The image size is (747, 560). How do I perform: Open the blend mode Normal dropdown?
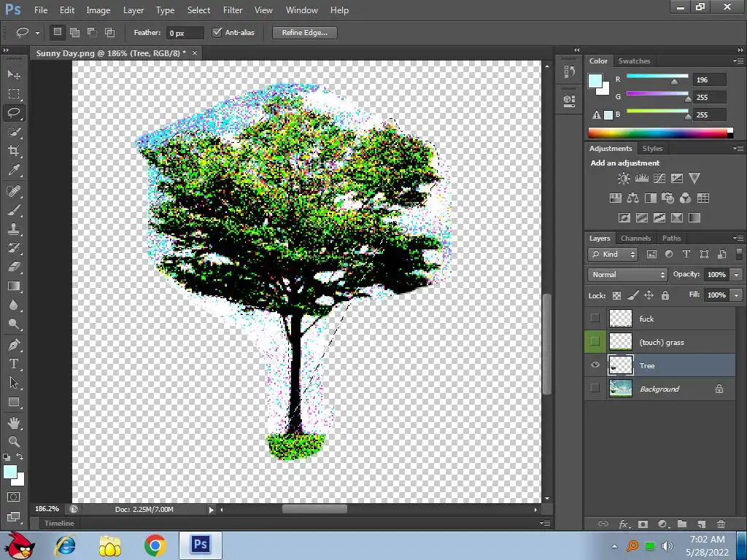coord(627,275)
